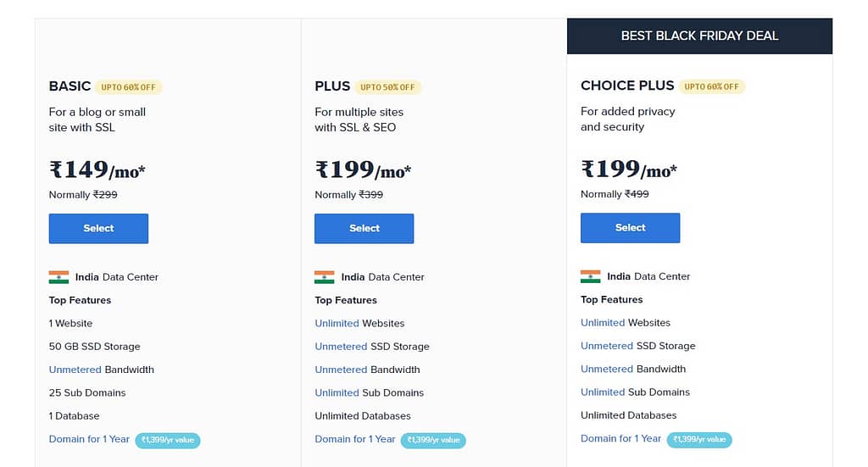
Task: Open Unlimited Sub Domains link in Plus plan
Action: tap(337, 393)
